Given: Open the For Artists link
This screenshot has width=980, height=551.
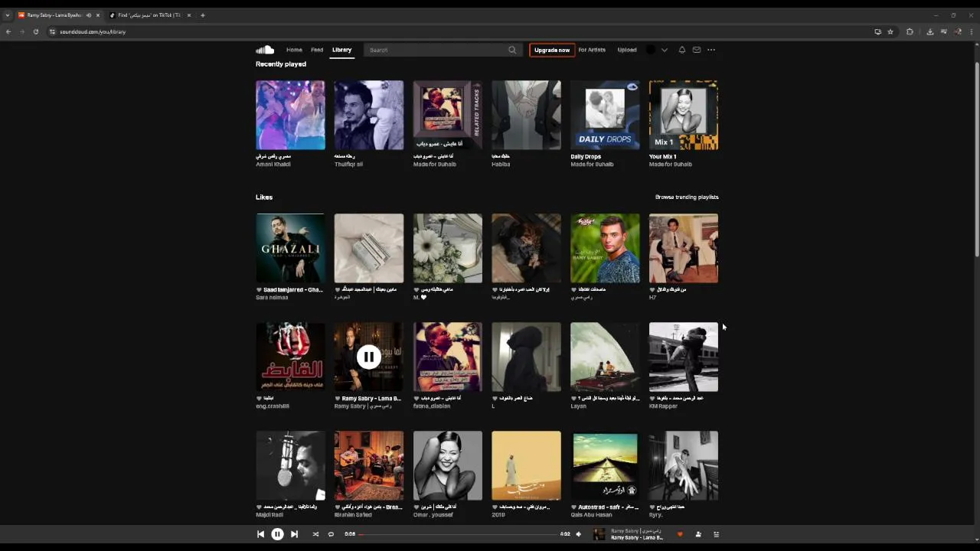Looking at the screenshot, I should [x=592, y=50].
